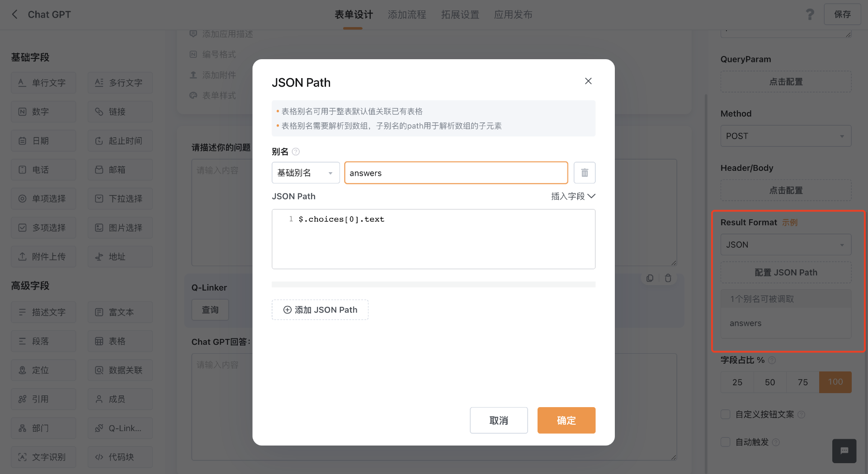Click the answers alias input field
The image size is (868, 474).
coord(456,173)
